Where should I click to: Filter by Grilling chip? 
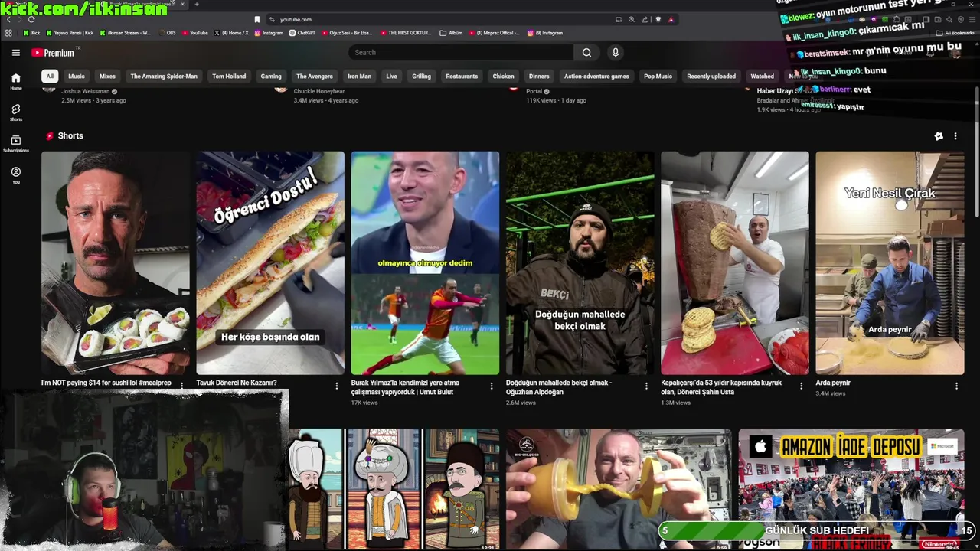tap(421, 77)
